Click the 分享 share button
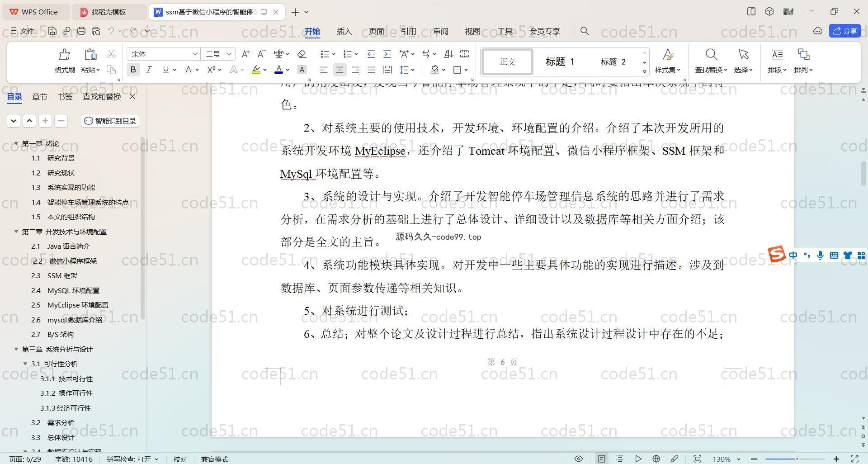Viewport: 868px width, 464px height. [845, 31]
